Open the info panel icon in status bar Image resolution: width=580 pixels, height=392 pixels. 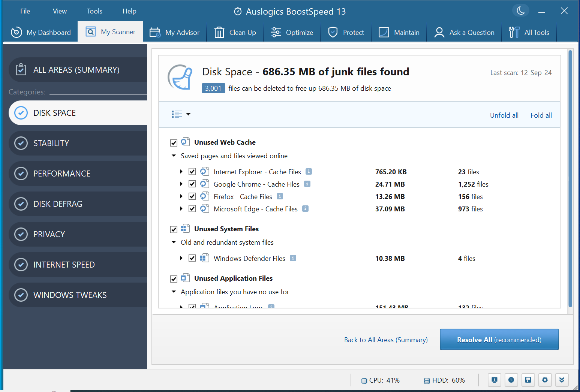pyautogui.click(x=495, y=380)
